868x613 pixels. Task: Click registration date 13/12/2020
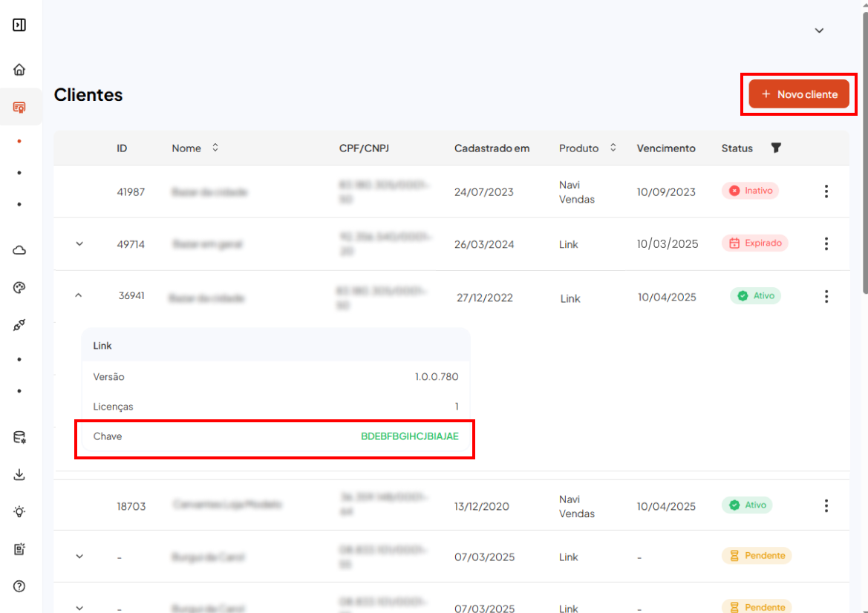pos(482,506)
